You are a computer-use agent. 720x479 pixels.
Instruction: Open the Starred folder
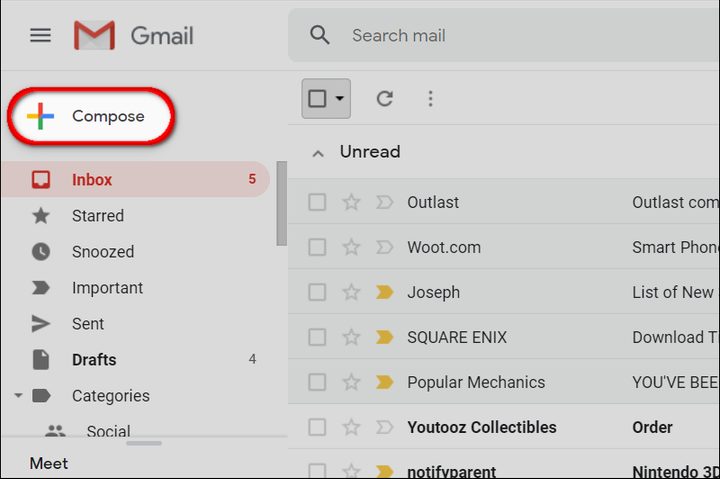point(98,215)
